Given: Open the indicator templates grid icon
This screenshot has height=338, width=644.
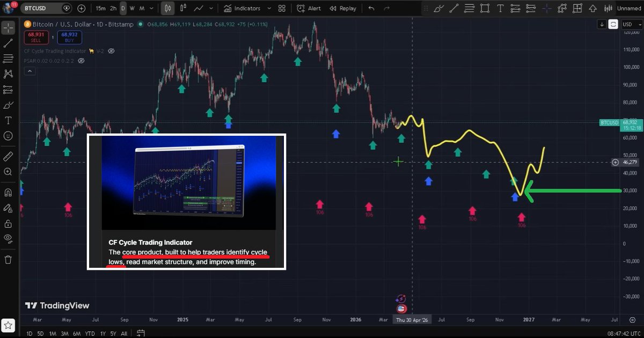Looking at the screenshot, I should [282, 9].
